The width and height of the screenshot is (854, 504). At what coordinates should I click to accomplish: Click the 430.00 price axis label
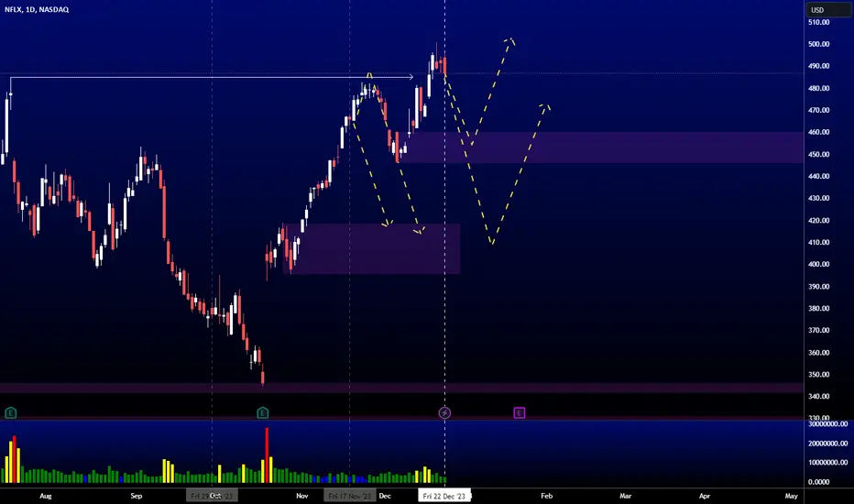coord(818,198)
